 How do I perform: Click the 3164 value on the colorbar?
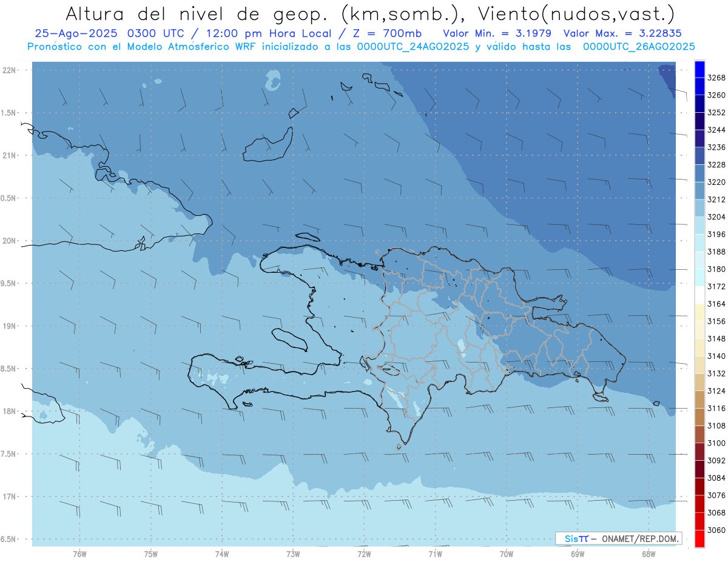[716, 304]
